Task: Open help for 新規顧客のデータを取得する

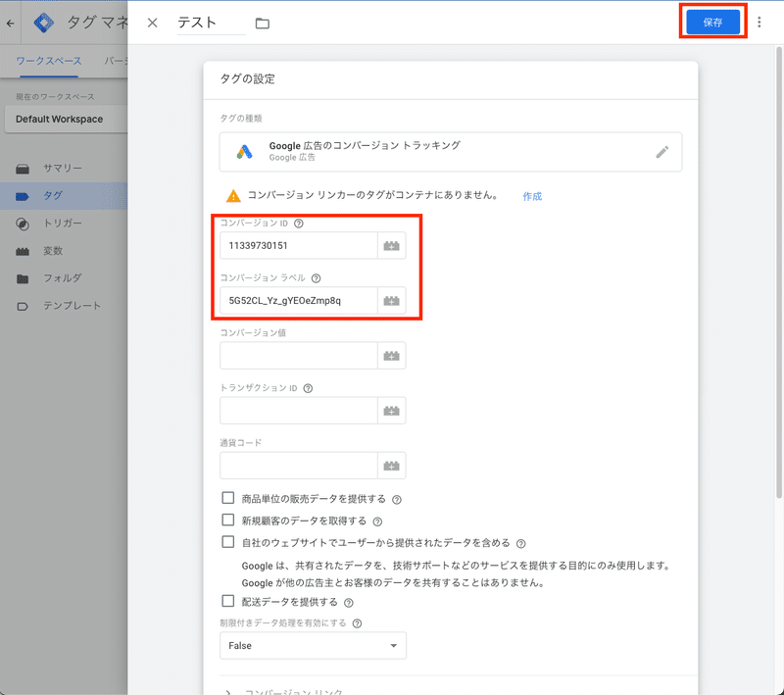Action: tap(377, 521)
